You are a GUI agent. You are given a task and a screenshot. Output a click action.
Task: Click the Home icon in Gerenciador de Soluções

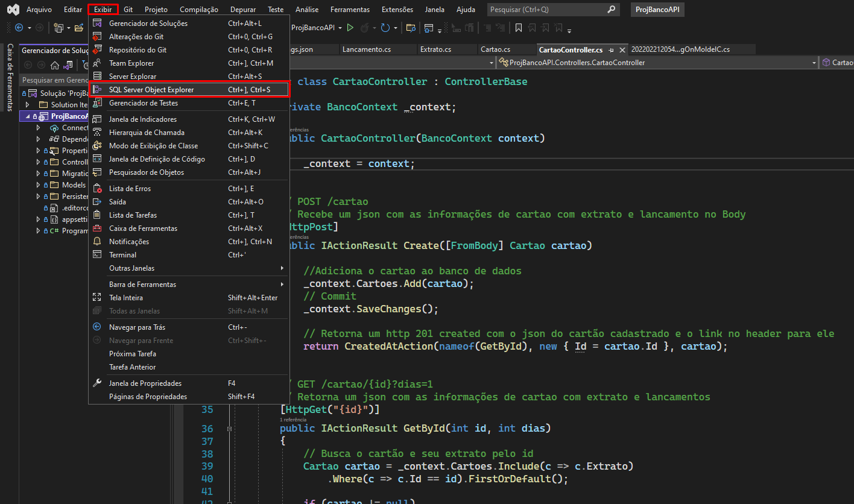click(x=55, y=65)
